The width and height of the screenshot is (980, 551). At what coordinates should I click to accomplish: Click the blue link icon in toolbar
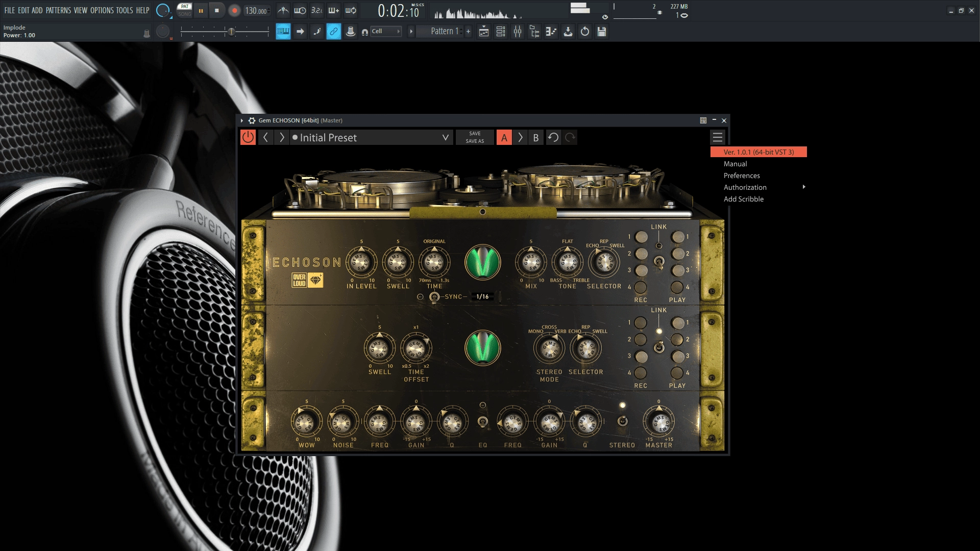coord(334,32)
